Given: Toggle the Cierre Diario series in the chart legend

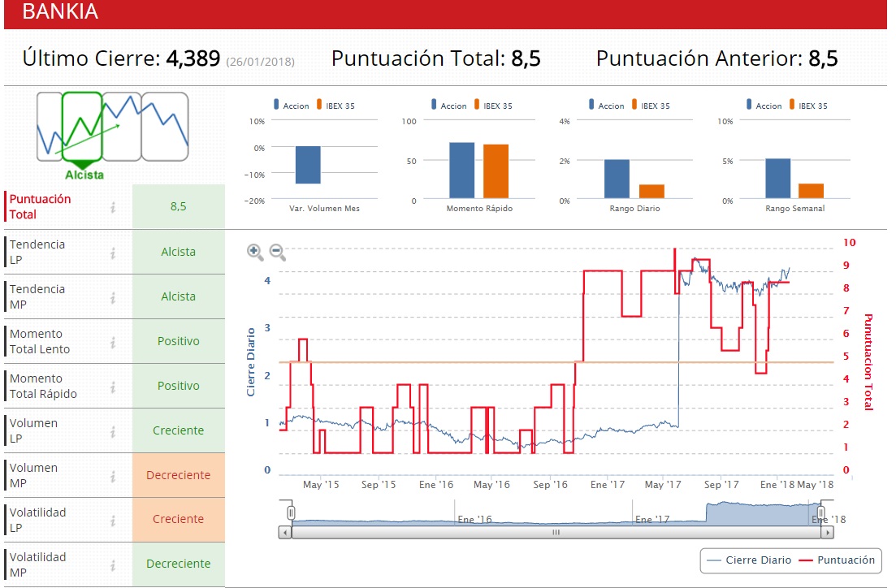Looking at the screenshot, I should click(x=749, y=560).
